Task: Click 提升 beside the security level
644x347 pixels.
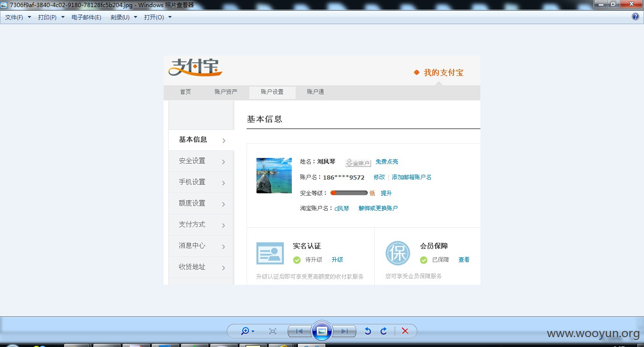Action: [386, 193]
